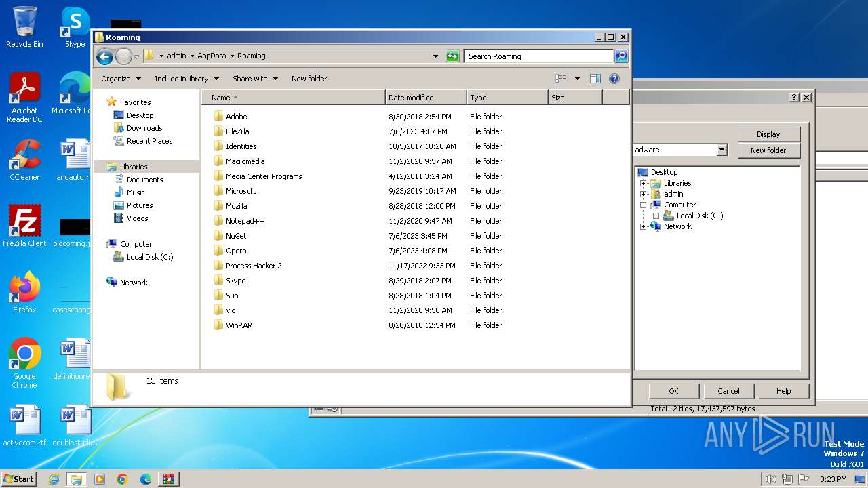Viewport: 868px width, 488px height.
Task: Click the Forward navigation arrow in Explorer
Action: [x=123, y=56]
